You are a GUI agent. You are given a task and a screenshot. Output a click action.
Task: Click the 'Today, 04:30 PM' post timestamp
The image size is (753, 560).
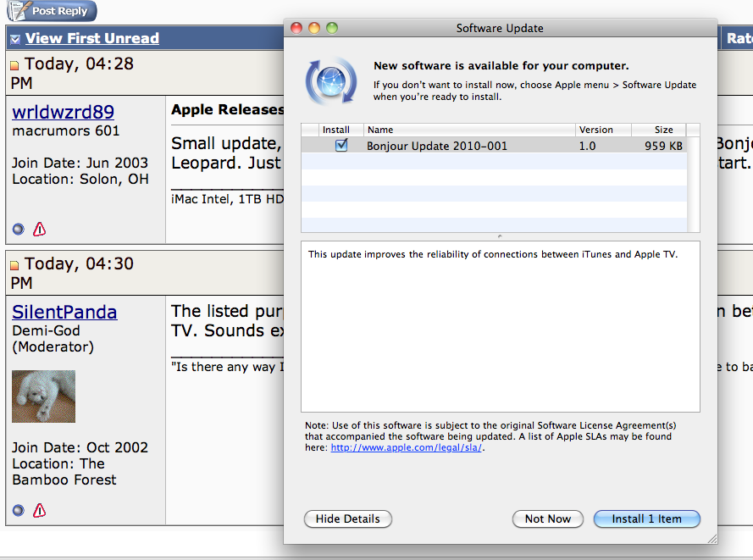click(72, 273)
